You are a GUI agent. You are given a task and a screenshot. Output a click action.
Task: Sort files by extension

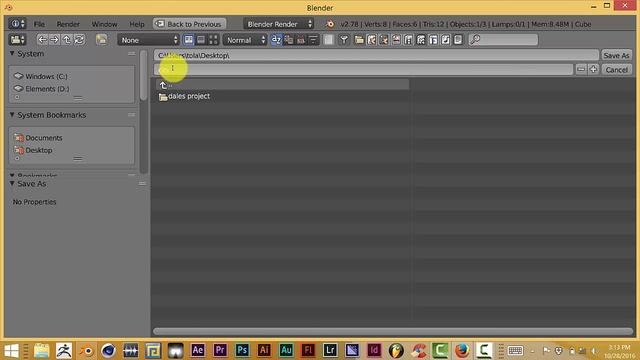coord(289,40)
